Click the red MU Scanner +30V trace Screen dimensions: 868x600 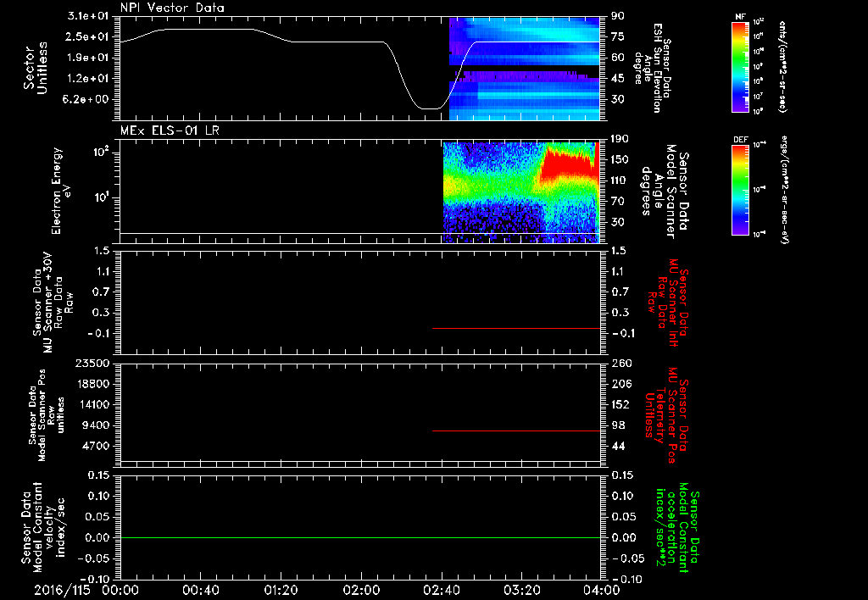[516, 328]
